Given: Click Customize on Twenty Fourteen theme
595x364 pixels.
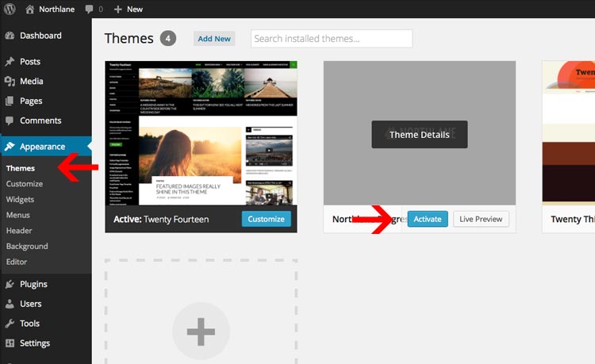Looking at the screenshot, I should pos(266,219).
